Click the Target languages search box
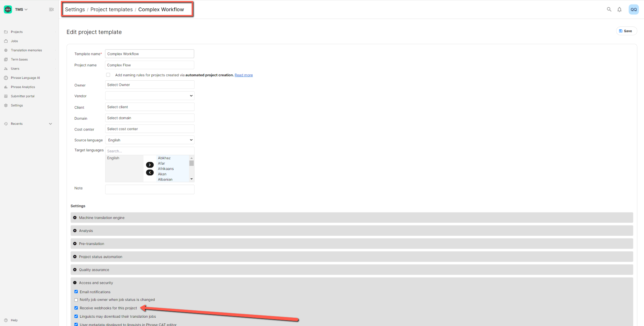Image resolution: width=644 pixels, height=326 pixels. (x=150, y=151)
